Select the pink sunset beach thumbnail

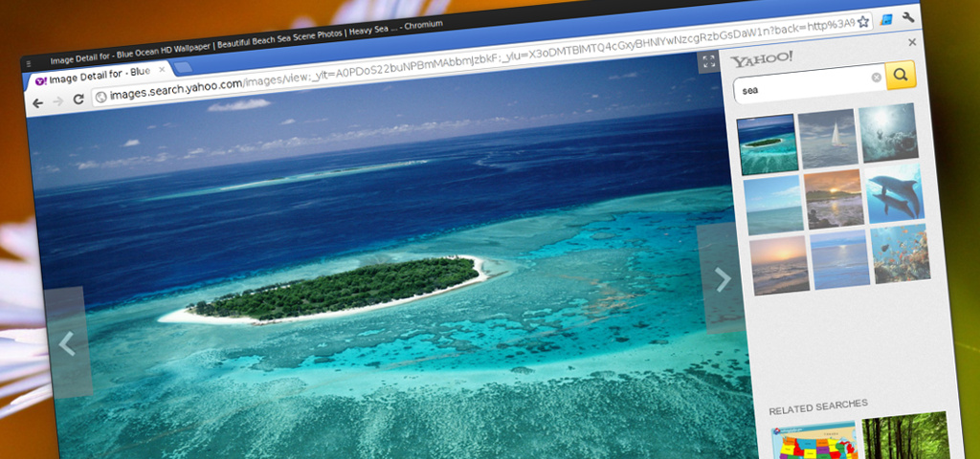coord(780,265)
